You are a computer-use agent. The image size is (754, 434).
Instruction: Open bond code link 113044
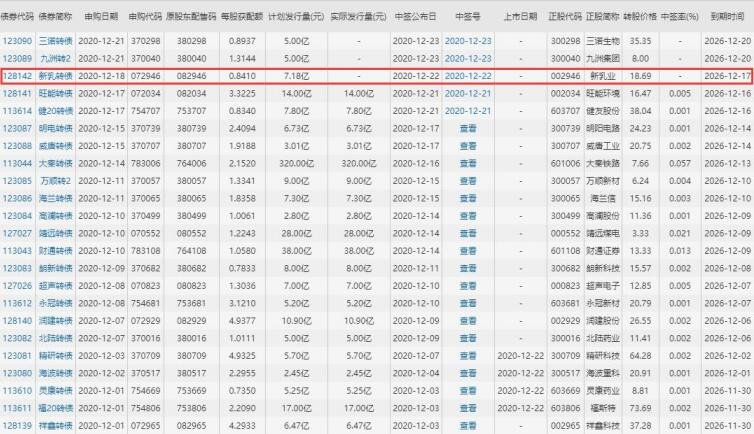(17, 163)
